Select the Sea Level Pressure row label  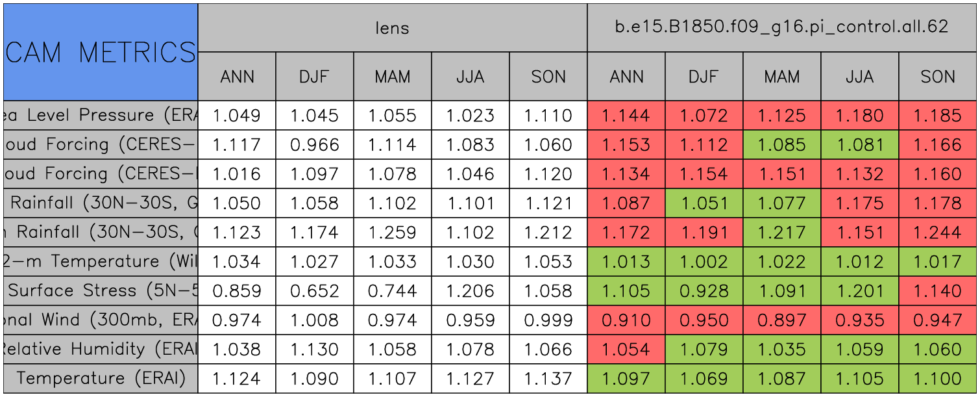click(x=101, y=115)
